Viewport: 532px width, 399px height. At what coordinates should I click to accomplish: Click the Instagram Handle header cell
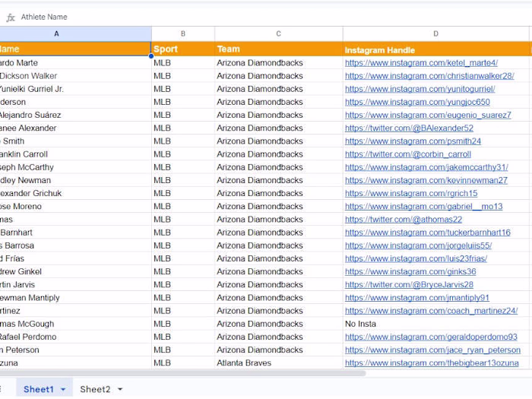click(436, 49)
